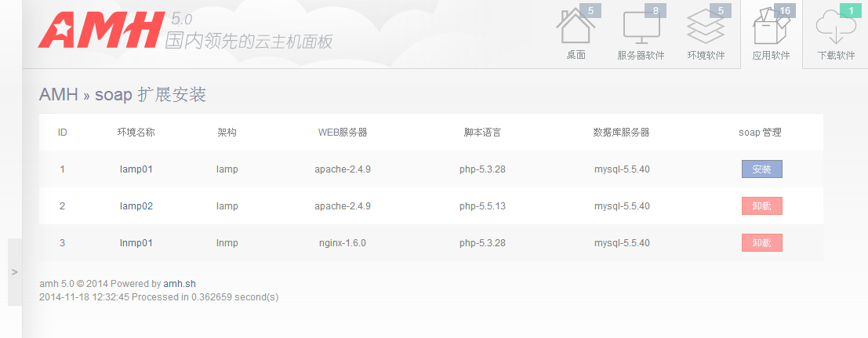This screenshot has width=868, height=338.
Task: Uninstall soap from lnmp01
Action: coord(761,243)
